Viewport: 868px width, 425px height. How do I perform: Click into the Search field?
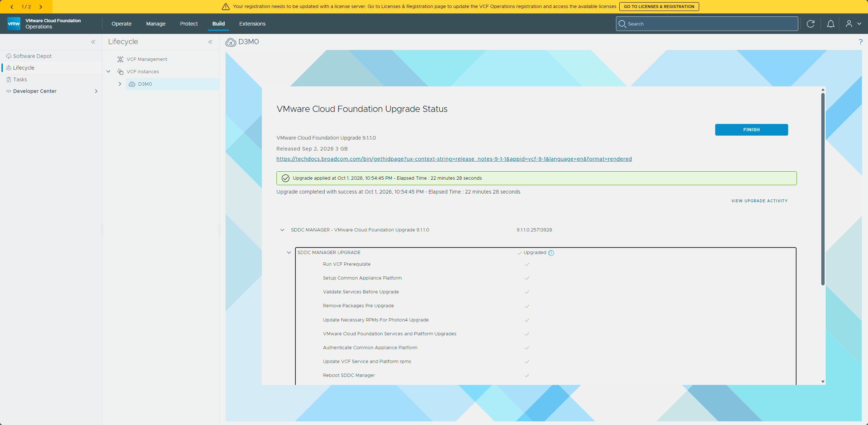click(x=707, y=24)
